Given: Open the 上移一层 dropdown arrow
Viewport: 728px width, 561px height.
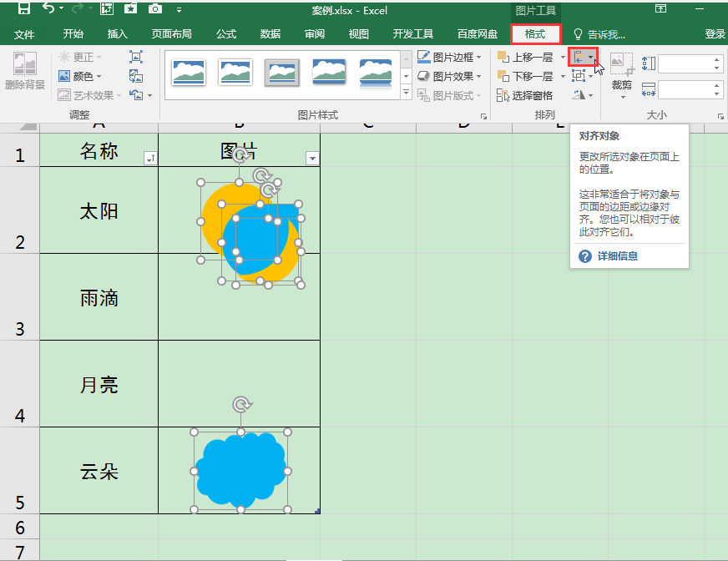Looking at the screenshot, I should tap(563, 57).
